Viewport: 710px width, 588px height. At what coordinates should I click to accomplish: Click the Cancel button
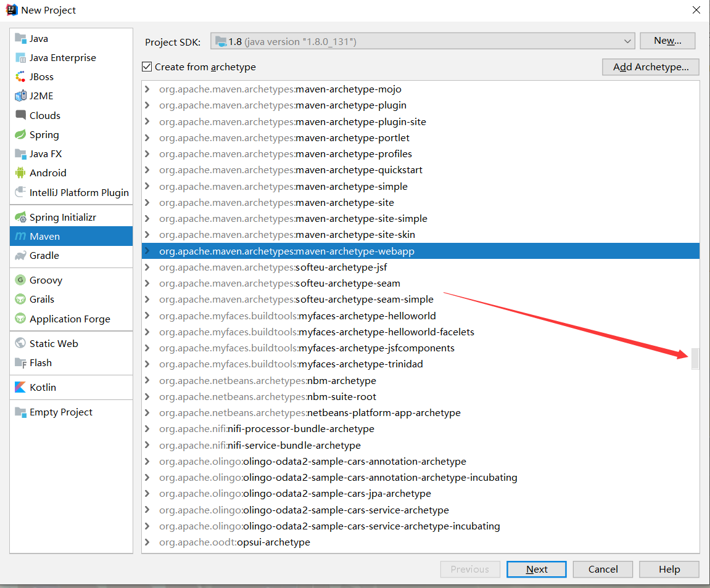point(603,569)
